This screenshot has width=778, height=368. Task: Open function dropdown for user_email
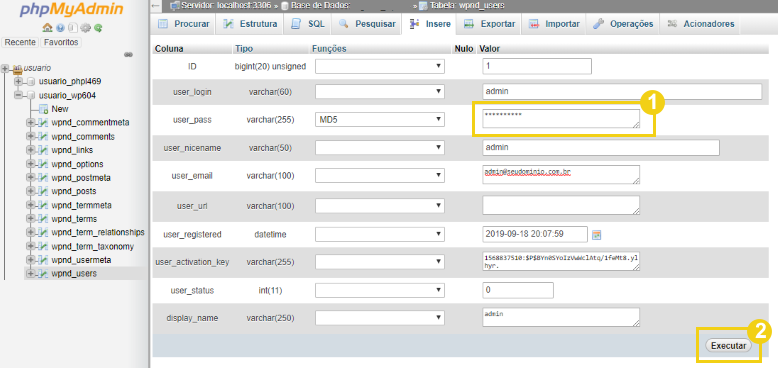point(380,176)
